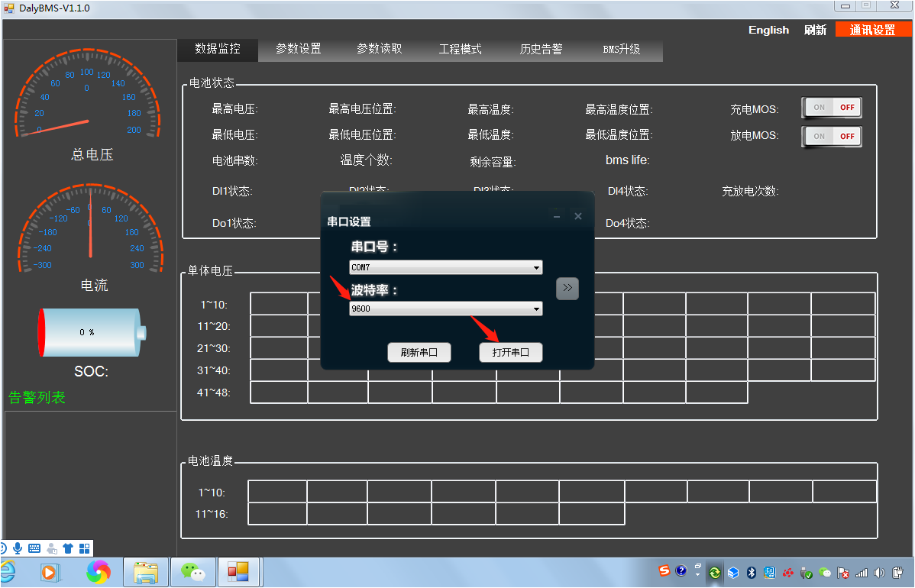Click the Do1状态: label
The height and width of the screenshot is (588, 915).
pos(234,224)
